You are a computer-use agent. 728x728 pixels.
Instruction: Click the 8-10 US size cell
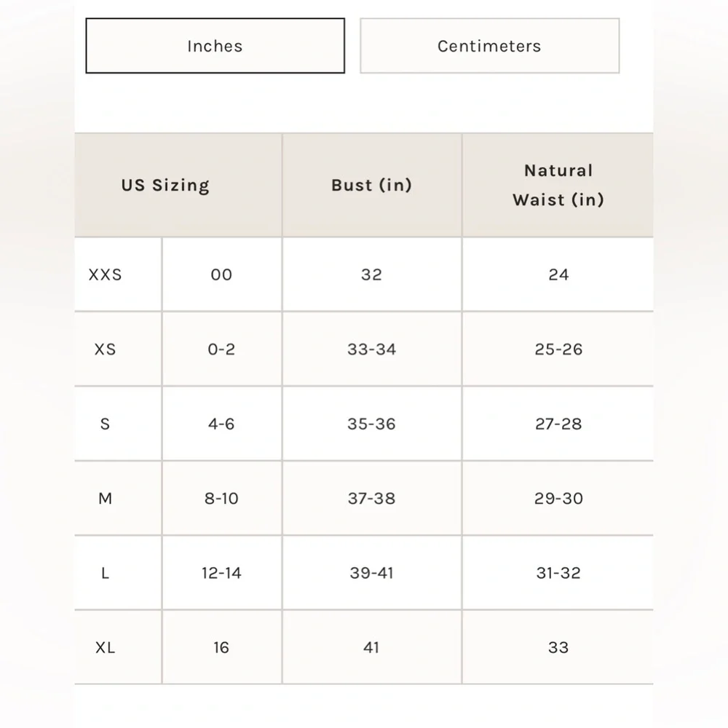[x=221, y=499]
